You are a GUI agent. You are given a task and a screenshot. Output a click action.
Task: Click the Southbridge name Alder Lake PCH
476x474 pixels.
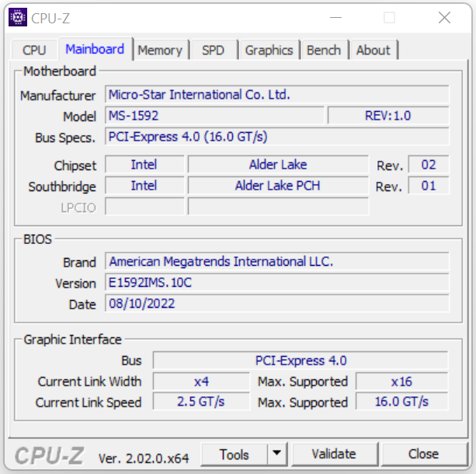tap(278, 186)
